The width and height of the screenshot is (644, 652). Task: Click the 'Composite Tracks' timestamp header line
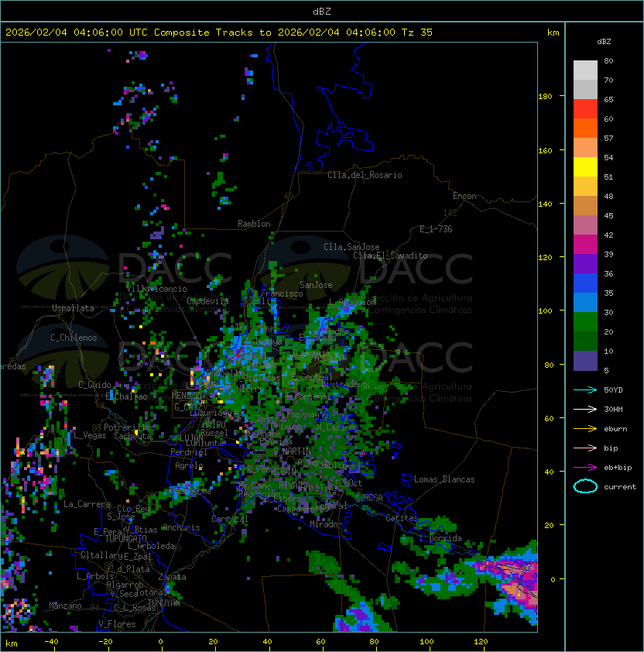(219, 33)
